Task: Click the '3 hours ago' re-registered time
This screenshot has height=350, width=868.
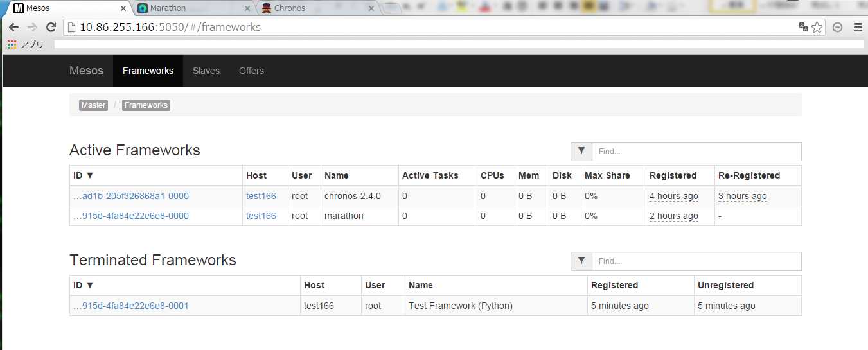Action: [743, 197]
